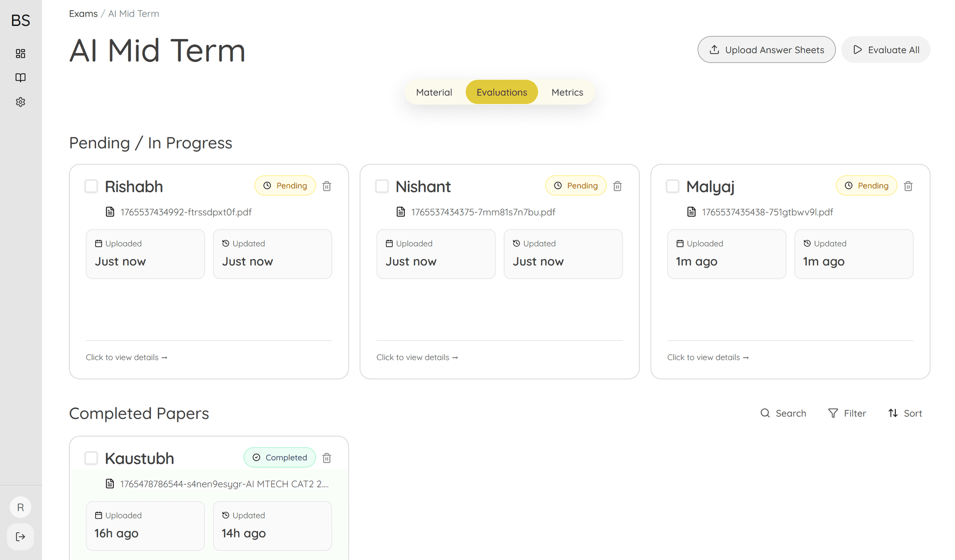This screenshot has height=560, width=955.
Task: Open settings gear icon in sidebar
Action: (x=21, y=102)
